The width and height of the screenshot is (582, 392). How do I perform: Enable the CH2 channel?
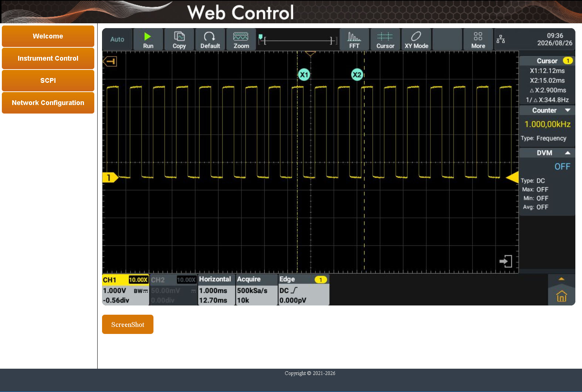coord(173,290)
